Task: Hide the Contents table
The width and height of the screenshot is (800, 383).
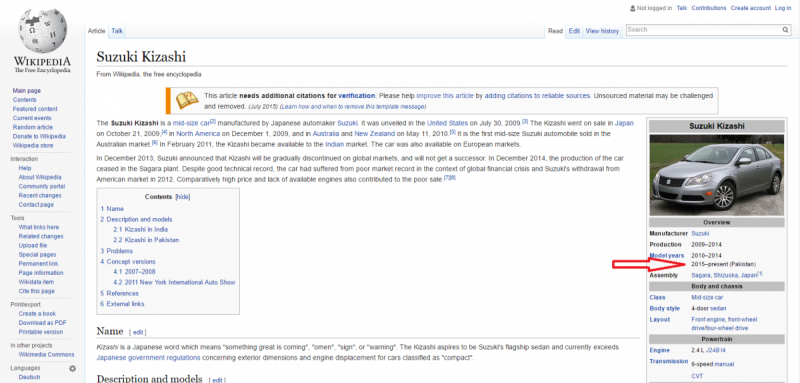Action: (183, 197)
